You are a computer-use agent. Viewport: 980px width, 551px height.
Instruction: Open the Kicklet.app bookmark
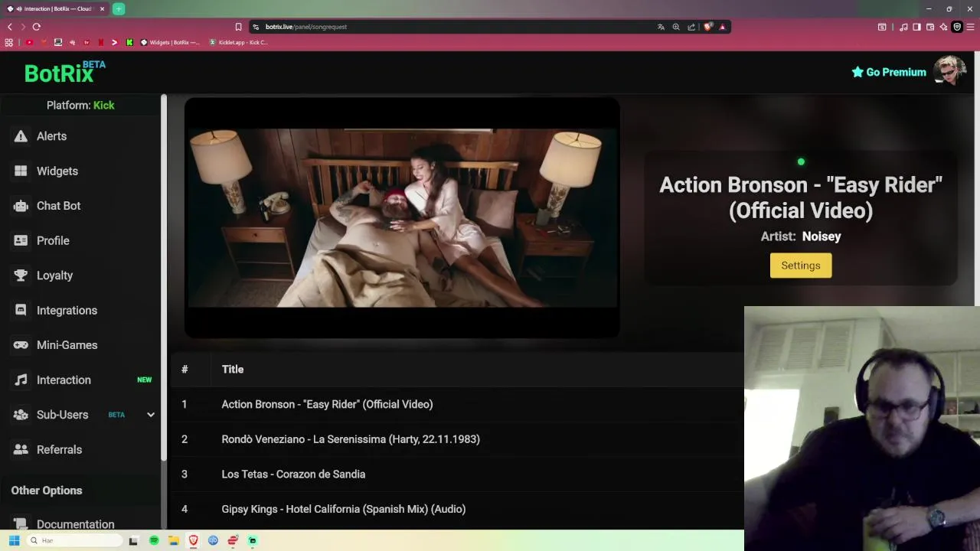238,42
